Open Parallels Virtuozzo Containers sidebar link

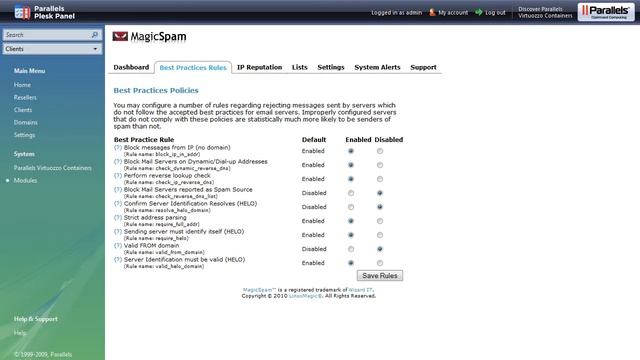(x=53, y=168)
